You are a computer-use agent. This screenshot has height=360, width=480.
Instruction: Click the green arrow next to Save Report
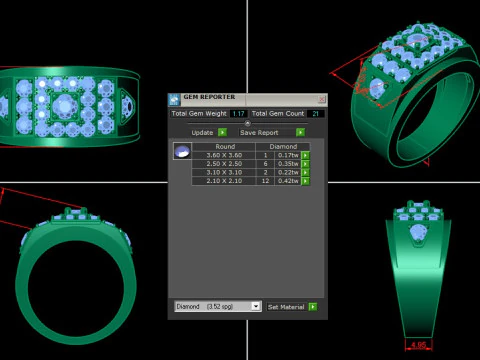point(300,132)
